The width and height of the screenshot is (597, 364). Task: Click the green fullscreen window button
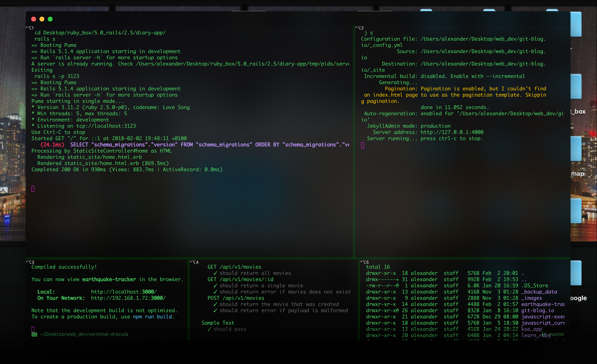click(x=50, y=19)
